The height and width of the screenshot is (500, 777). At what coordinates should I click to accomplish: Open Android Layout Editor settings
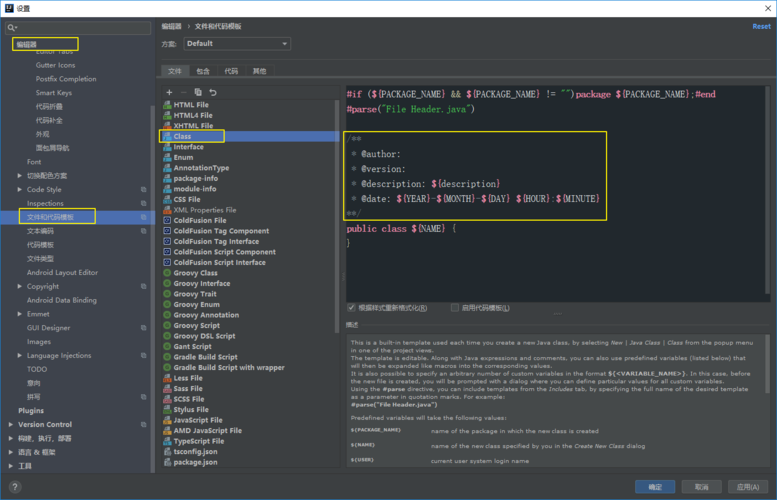click(x=62, y=272)
